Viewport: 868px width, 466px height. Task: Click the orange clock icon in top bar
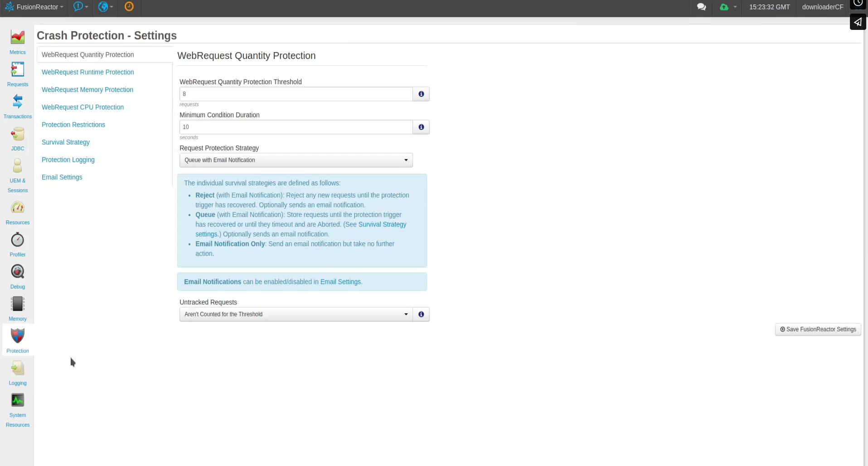(x=129, y=6)
